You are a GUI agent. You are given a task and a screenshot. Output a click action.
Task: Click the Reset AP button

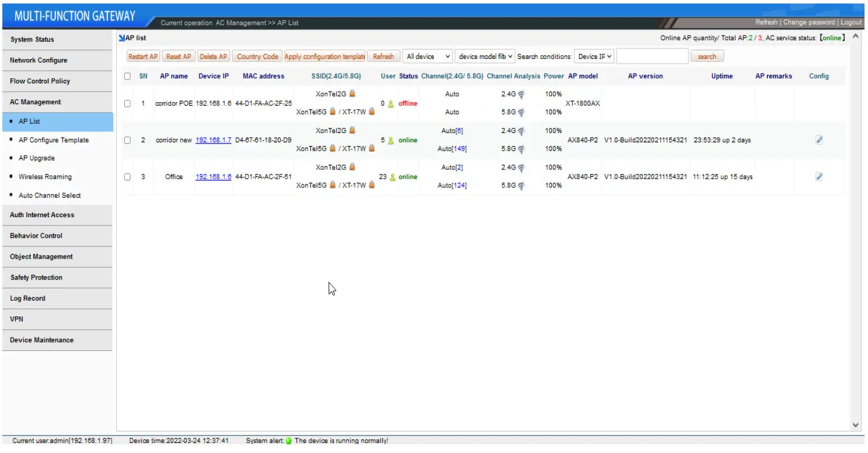(178, 57)
